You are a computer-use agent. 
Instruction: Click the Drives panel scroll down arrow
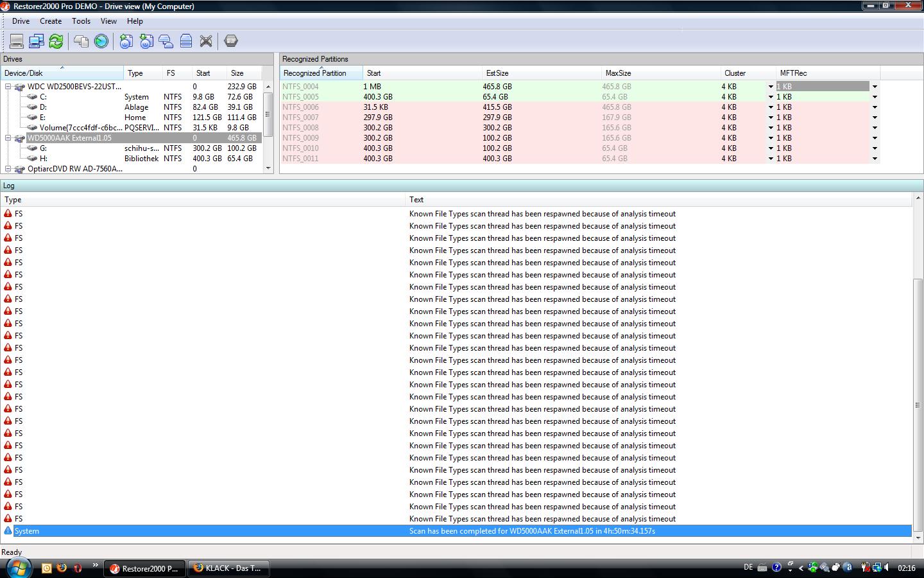[268, 168]
